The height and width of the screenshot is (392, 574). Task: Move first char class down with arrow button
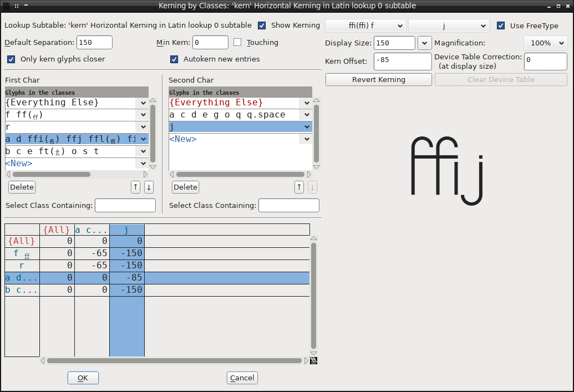tap(149, 187)
